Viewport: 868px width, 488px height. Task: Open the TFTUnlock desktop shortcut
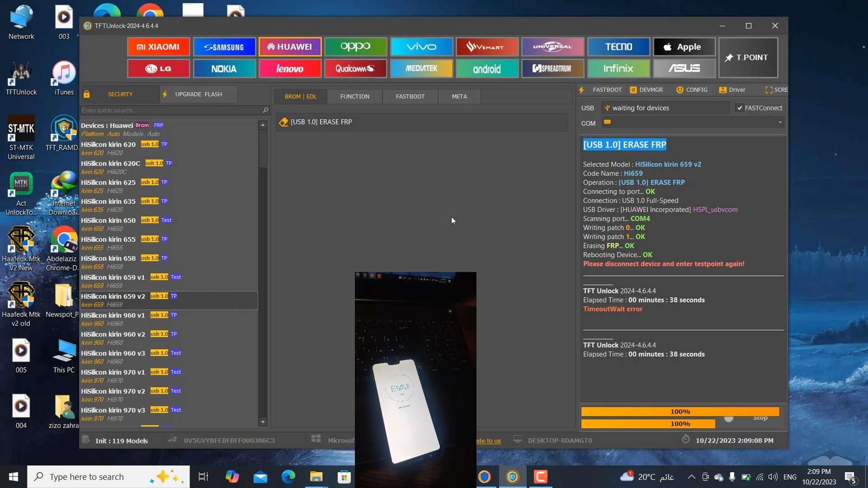tap(21, 79)
